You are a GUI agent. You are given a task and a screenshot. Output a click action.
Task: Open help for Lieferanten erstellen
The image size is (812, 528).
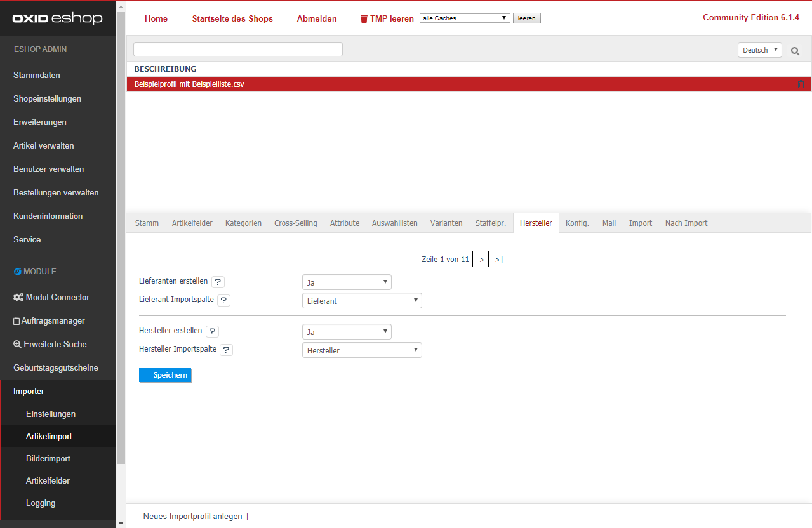(218, 282)
